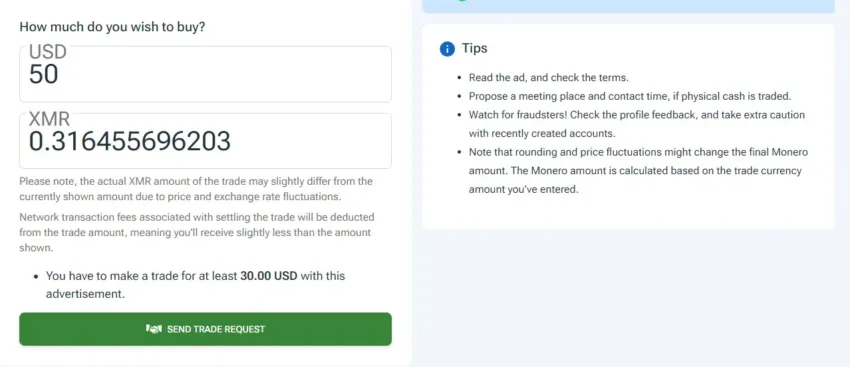Send the trade request
Viewport: 850px width, 367px height.
205,329
